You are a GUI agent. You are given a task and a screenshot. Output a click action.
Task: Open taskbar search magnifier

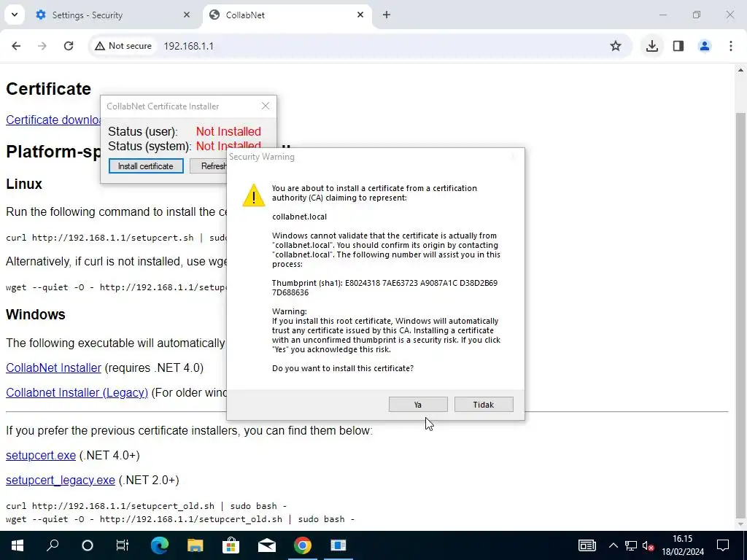click(x=53, y=545)
